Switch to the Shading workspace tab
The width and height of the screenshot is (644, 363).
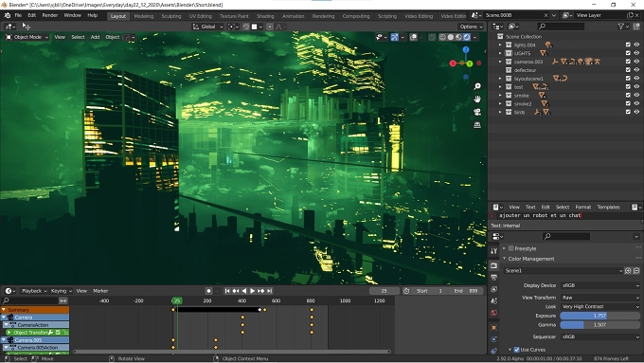click(x=265, y=16)
